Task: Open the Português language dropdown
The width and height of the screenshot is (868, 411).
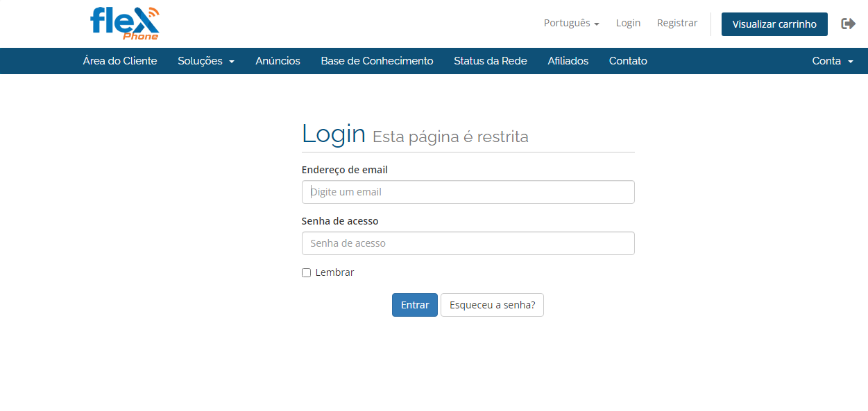Action: click(571, 23)
